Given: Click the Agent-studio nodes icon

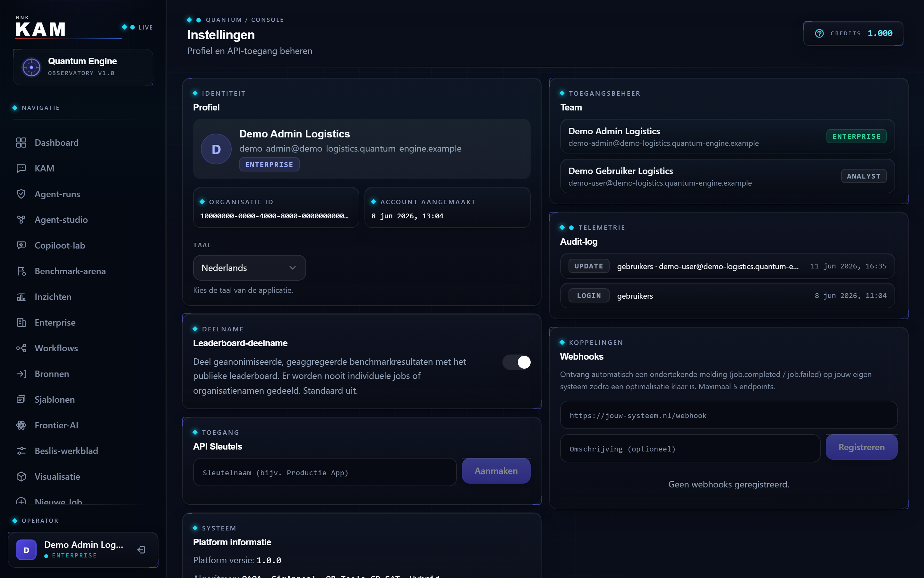Looking at the screenshot, I should 21,219.
